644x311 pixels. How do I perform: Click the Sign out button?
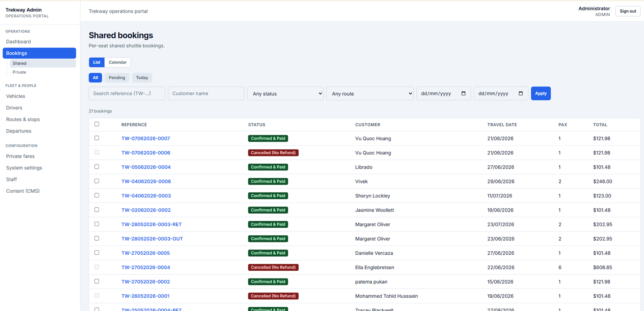(627, 11)
